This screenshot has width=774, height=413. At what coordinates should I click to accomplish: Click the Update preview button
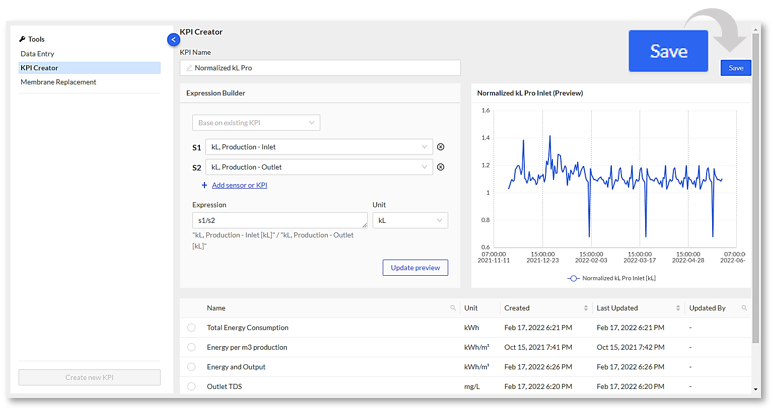[x=415, y=267]
